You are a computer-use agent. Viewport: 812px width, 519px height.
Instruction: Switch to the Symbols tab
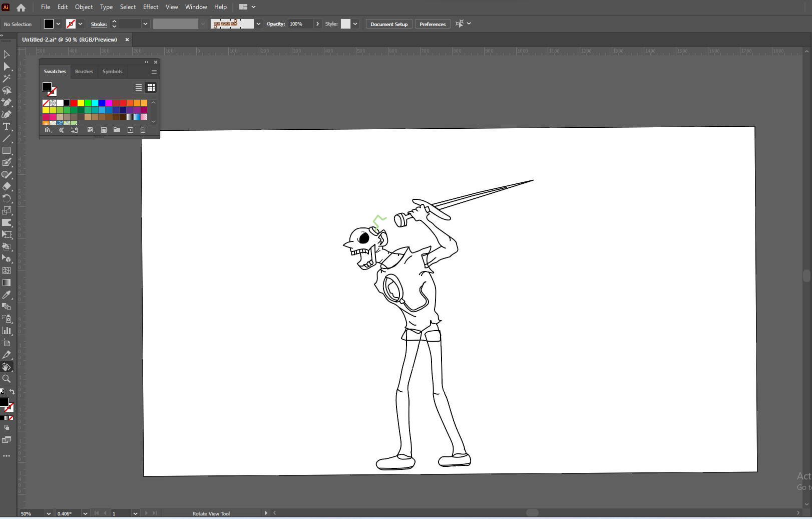click(x=112, y=72)
